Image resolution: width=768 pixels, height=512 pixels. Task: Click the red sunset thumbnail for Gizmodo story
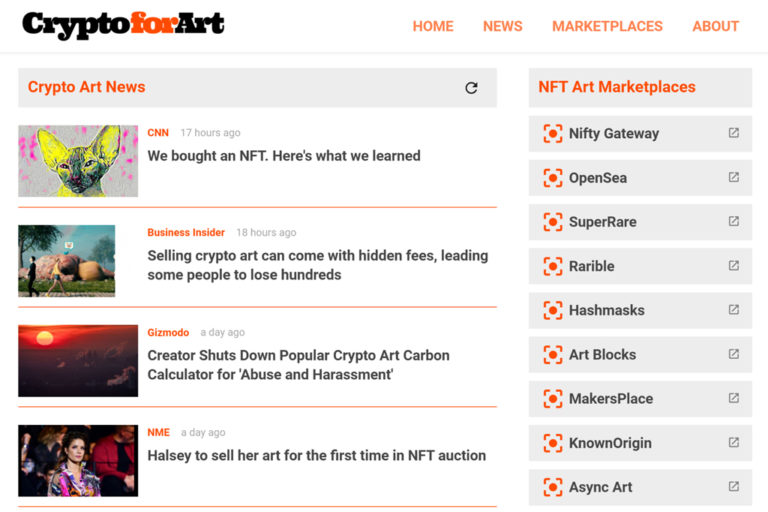click(78, 361)
